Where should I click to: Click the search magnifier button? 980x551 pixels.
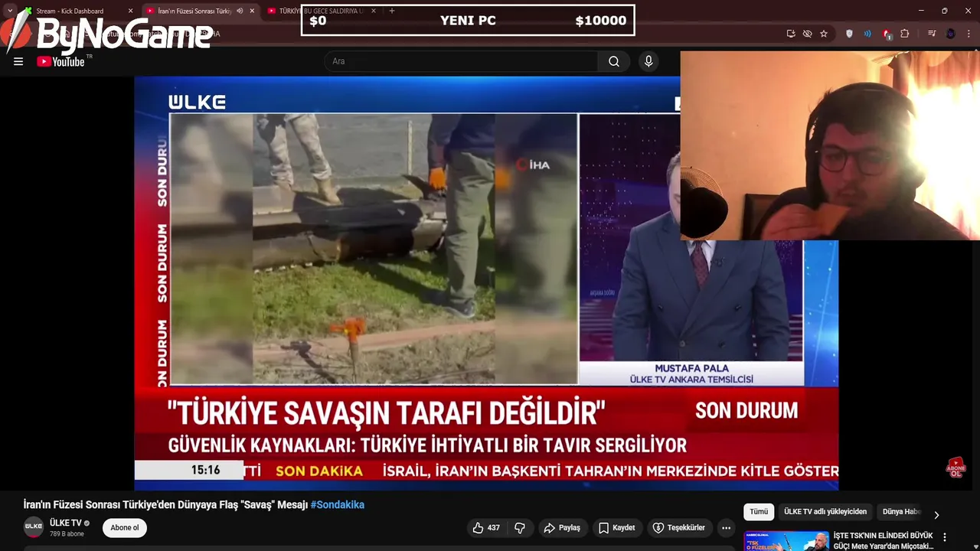point(614,61)
